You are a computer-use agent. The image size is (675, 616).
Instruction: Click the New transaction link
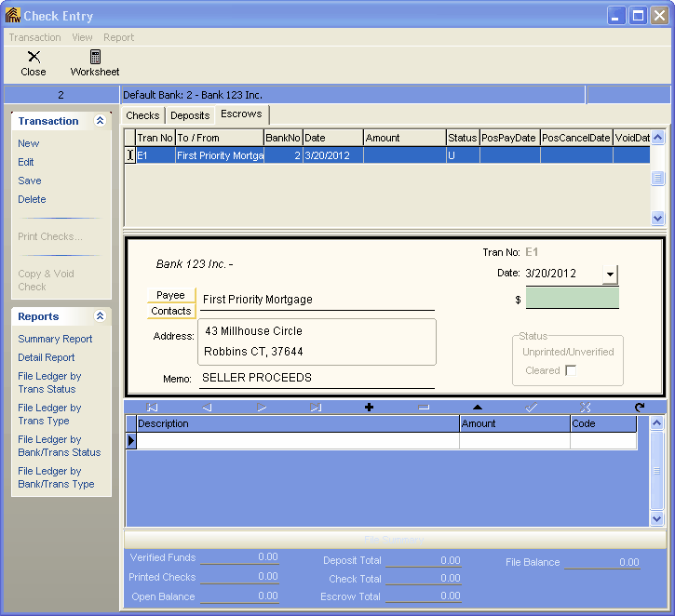pos(29,143)
